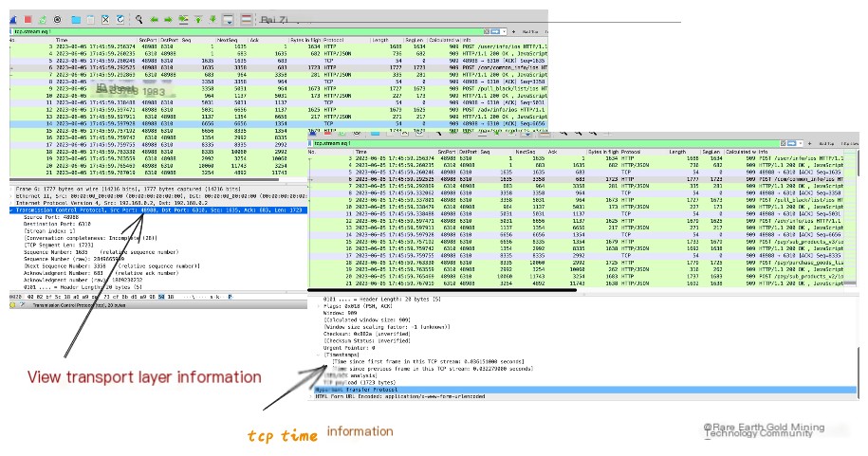Image resolution: width=868 pixels, height=456 pixels.
Task: Apply the display filter in back window
Action: click(496, 31)
